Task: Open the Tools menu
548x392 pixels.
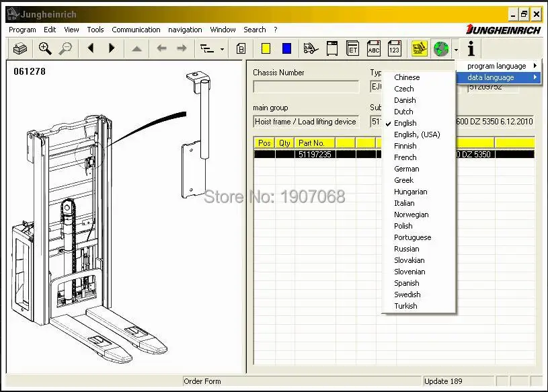Action: point(95,30)
